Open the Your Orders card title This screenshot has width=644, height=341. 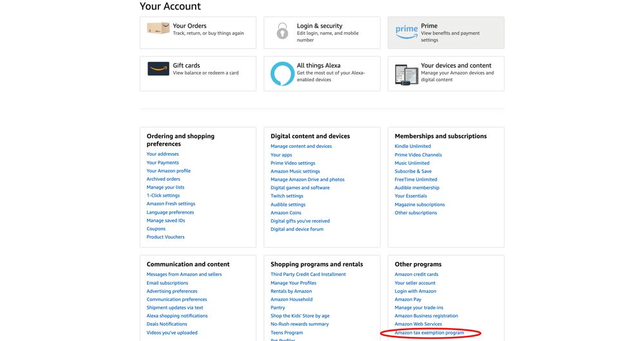pos(189,26)
